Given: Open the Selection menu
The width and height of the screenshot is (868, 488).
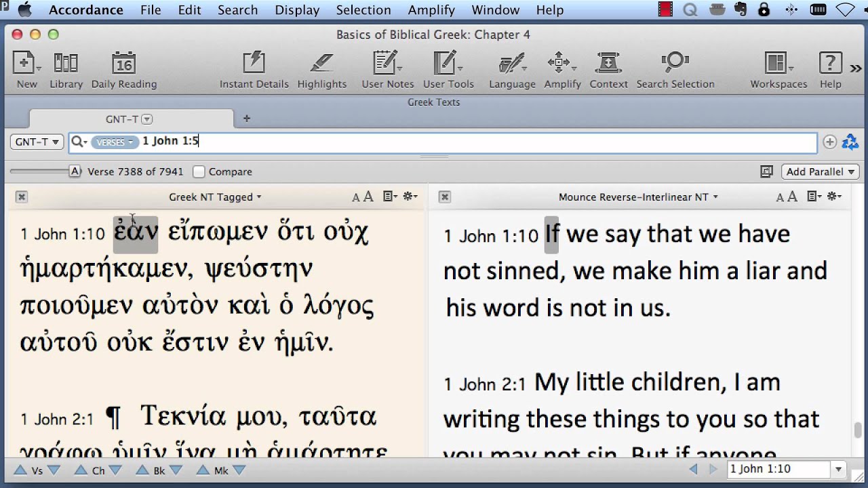Looking at the screenshot, I should 363,10.
